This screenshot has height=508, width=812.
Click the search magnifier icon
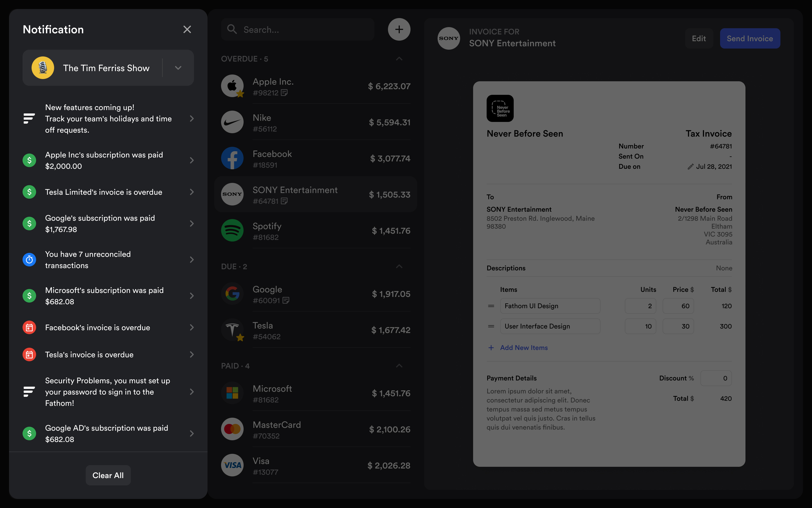[x=232, y=30]
